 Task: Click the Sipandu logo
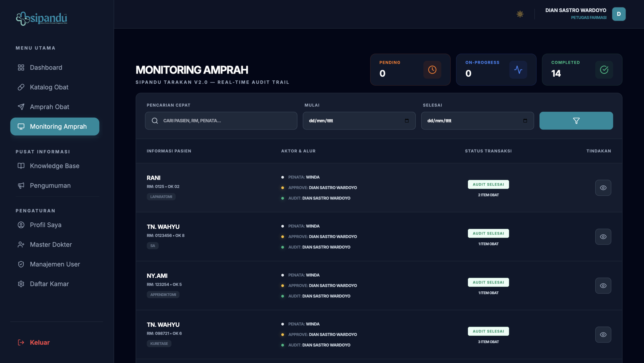(x=41, y=18)
